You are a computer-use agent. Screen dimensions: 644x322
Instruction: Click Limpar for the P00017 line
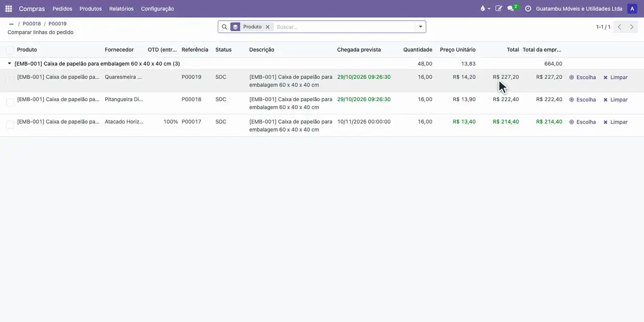615,122
